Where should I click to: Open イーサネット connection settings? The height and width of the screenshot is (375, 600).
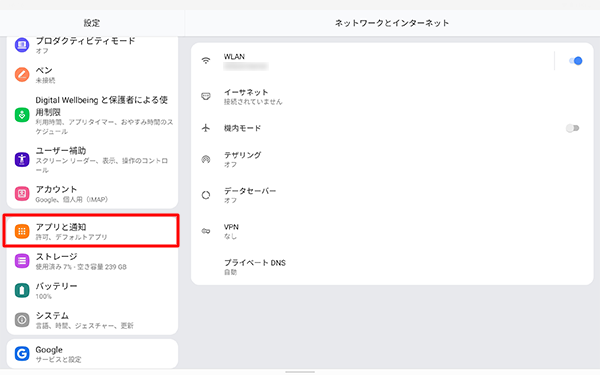(392, 96)
